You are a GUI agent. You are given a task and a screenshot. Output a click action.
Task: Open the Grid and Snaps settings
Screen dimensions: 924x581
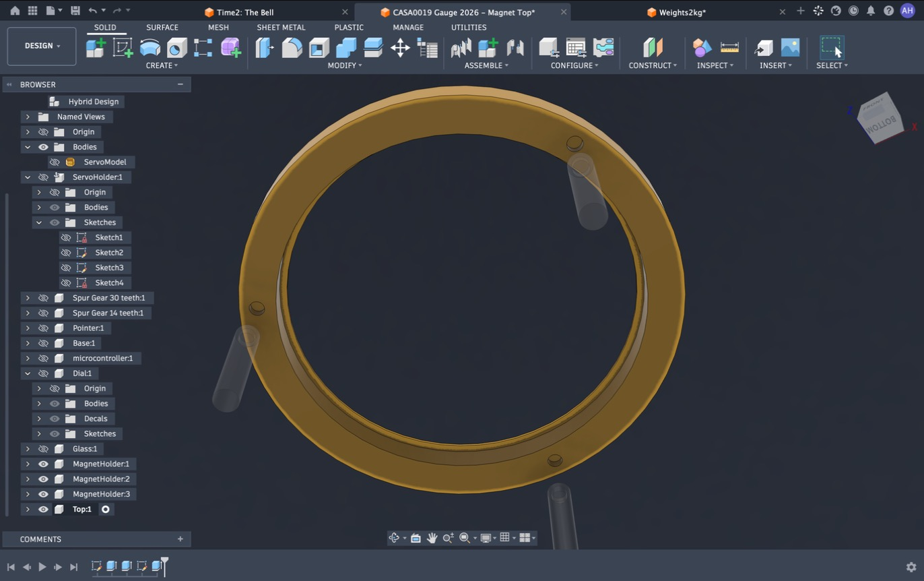pos(504,538)
